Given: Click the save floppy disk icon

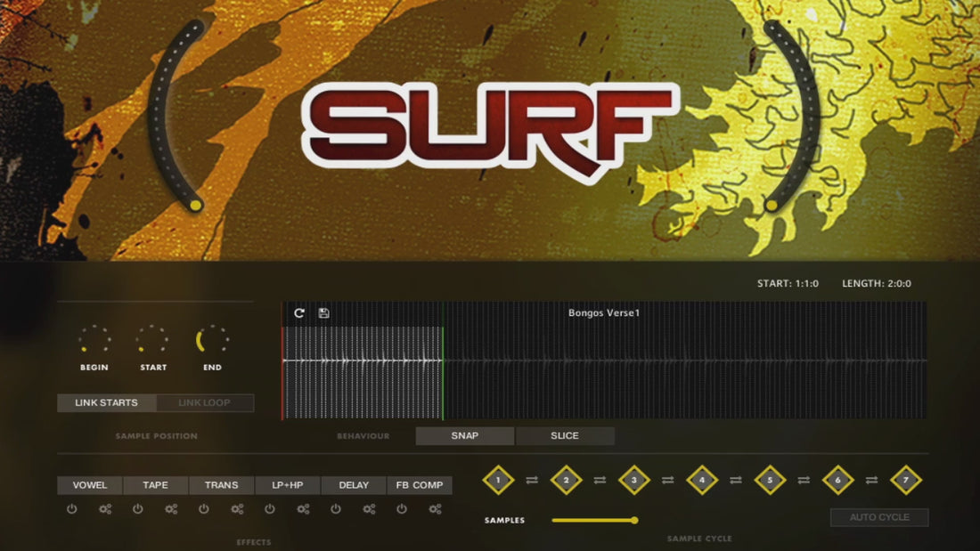Looking at the screenshot, I should [x=323, y=313].
